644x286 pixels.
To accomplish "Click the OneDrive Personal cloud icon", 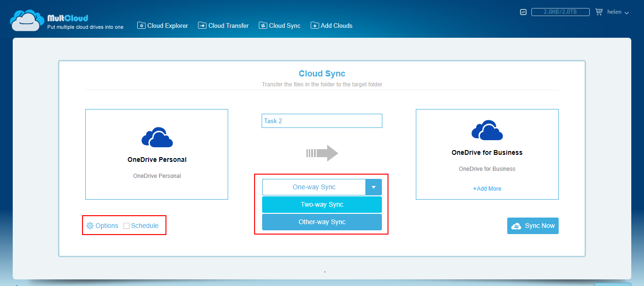I will tap(157, 137).
